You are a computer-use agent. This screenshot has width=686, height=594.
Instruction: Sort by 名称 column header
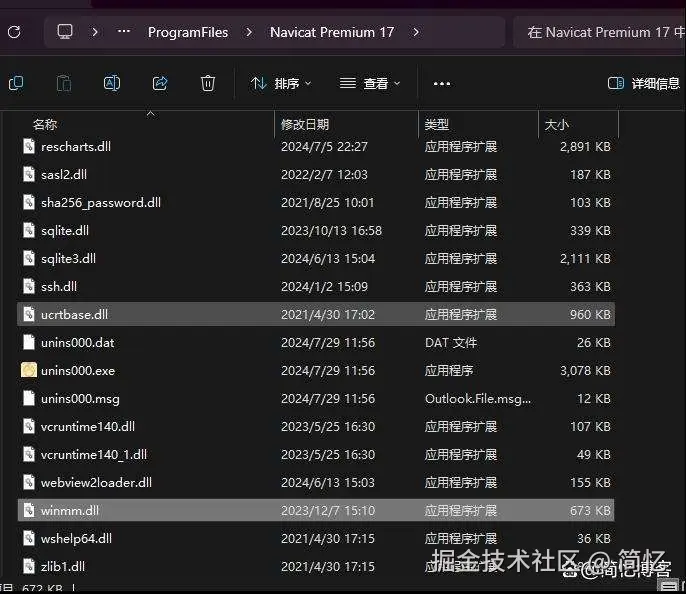[45, 124]
